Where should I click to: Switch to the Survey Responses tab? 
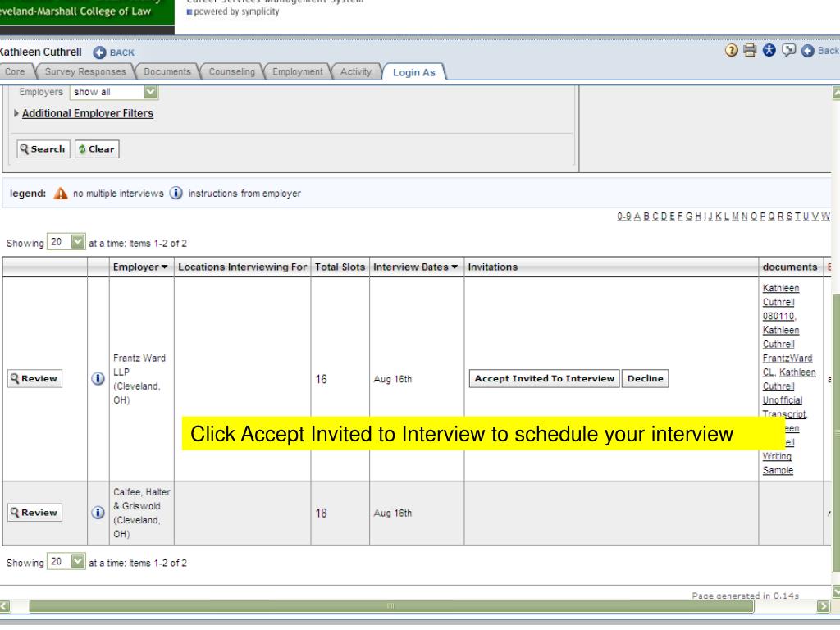pos(85,72)
